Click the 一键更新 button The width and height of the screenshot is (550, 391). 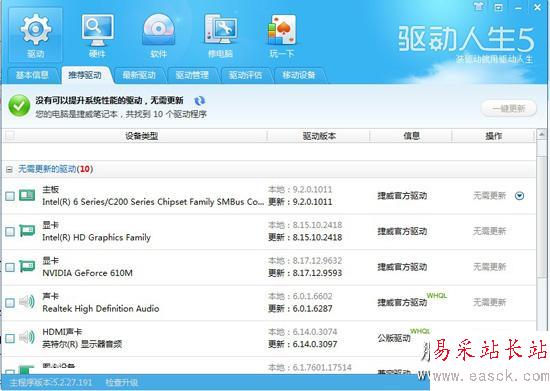click(x=509, y=108)
